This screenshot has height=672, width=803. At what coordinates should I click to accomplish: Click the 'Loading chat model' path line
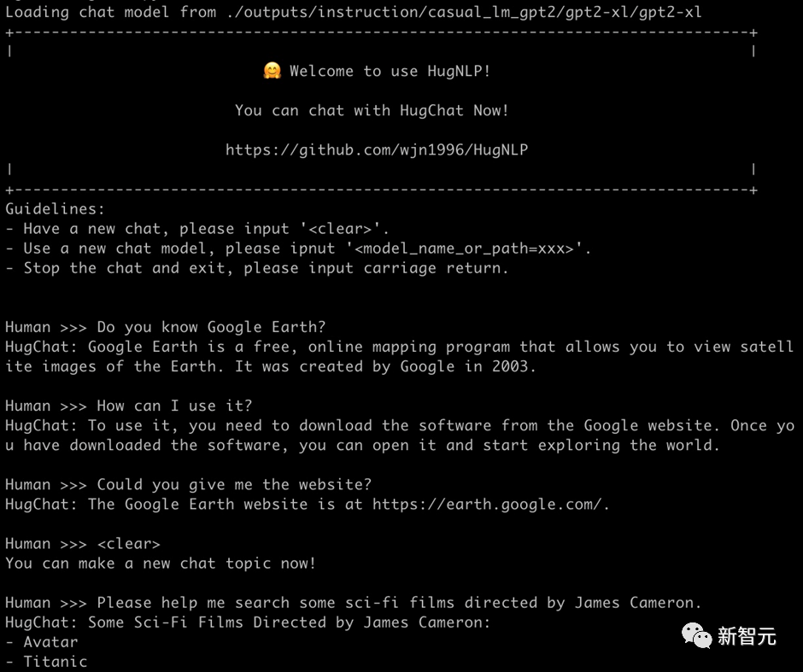[x=354, y=13]
